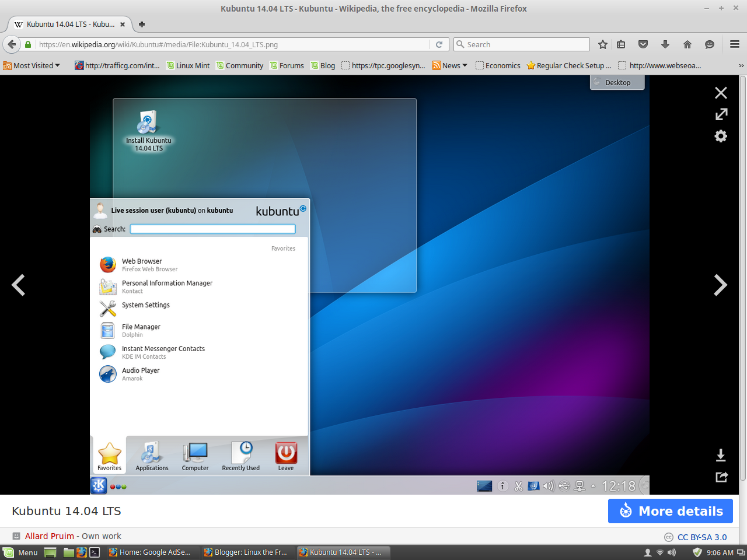This screenshot has height=560, width=747.
Task: Open the trafficg.com bookmark
Action: (x=117, y=65)
